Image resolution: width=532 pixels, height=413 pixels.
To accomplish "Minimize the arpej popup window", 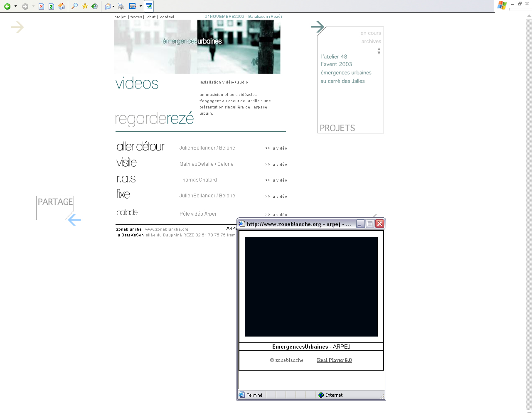I will click(x=360, y=224).
